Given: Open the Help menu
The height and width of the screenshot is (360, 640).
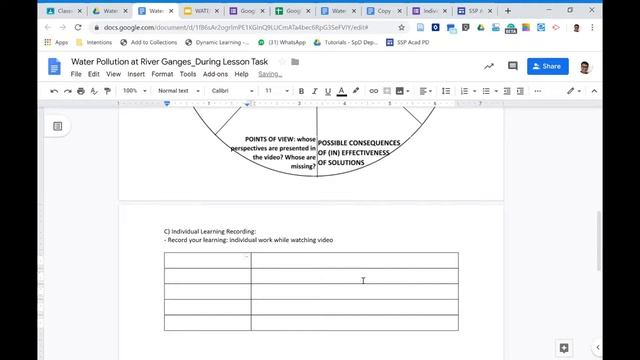Looking at the screenshot, I should tap(241, 74).
